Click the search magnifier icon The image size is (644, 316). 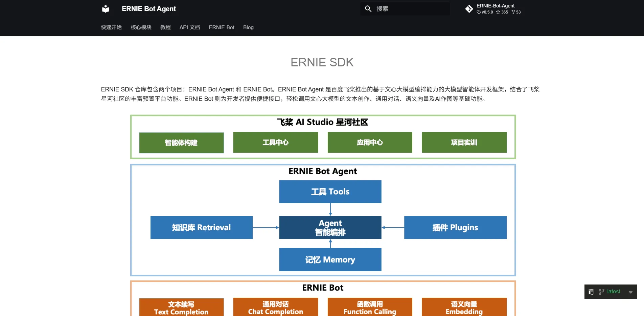click(368, 8)
